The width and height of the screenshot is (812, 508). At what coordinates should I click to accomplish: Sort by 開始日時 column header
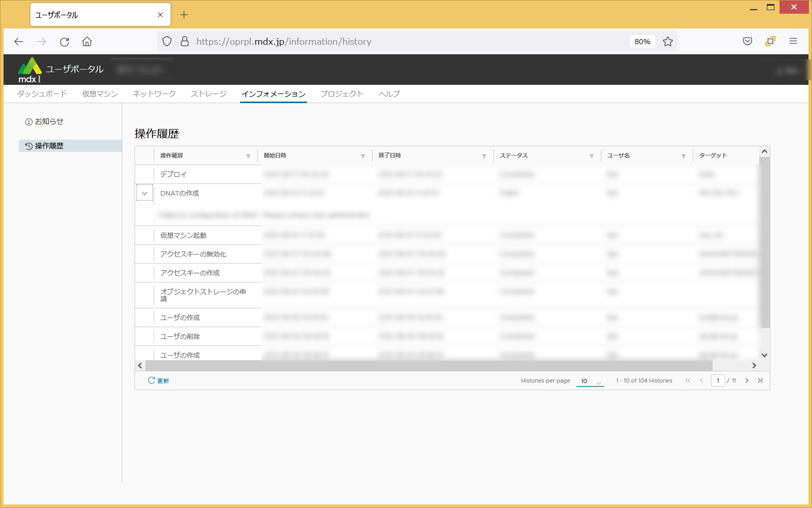(x=275, y=155)
